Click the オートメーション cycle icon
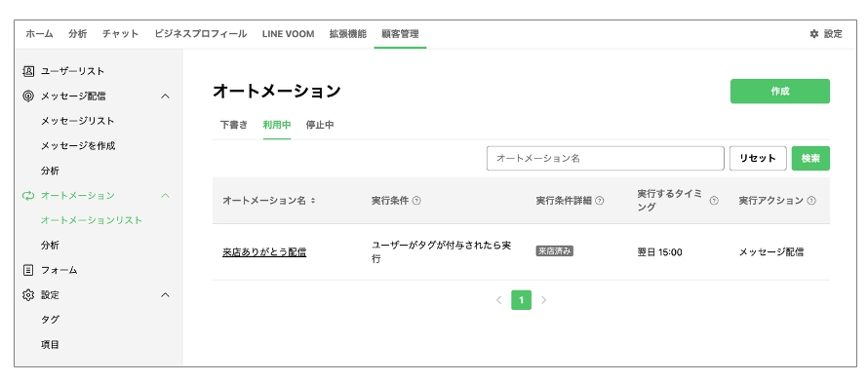 [27, 196]
